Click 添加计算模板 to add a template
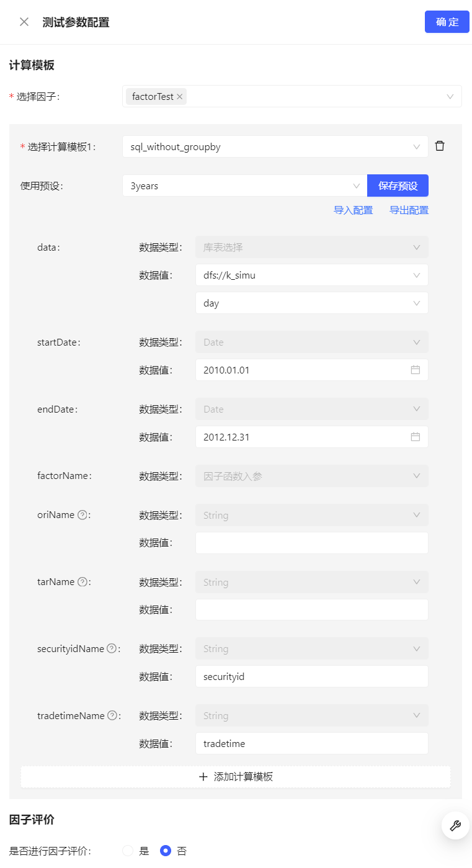Viewport: 472px width, 868px height. point(236,777)
